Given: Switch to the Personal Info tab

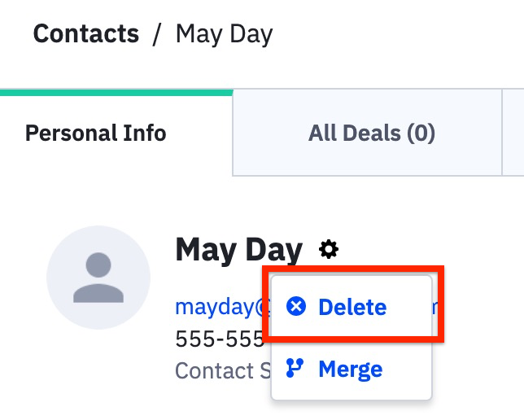Looking at the screenshot, I should [x=96, y=133].
